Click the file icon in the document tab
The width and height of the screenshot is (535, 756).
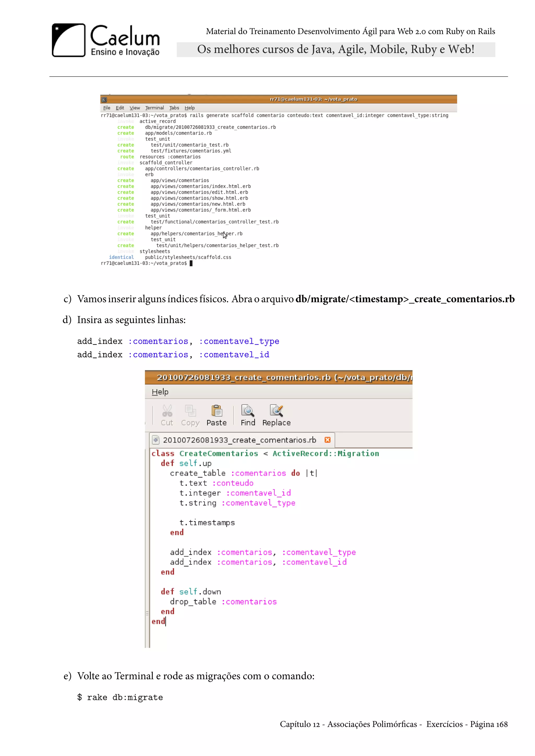pyautogui.click(x=156, y=440)
